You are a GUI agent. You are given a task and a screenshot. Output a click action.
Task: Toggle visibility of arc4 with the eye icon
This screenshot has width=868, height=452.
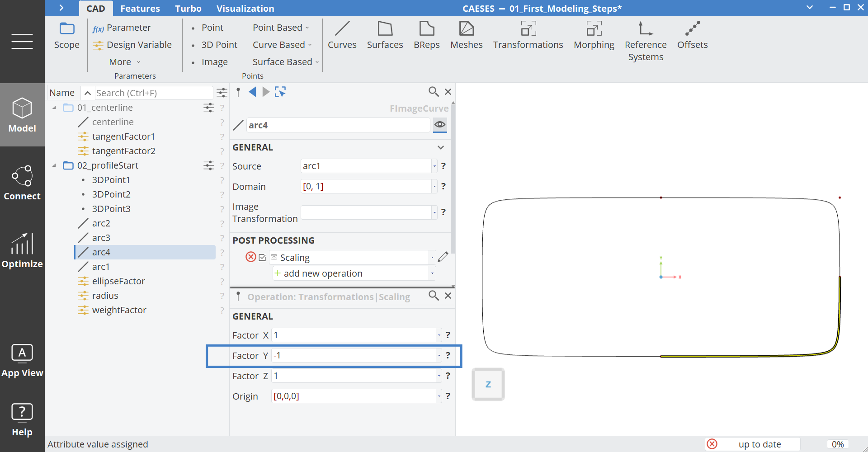[439, 125]
